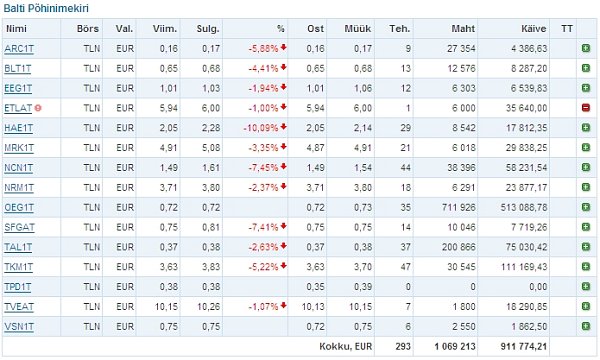Open the BLT1T stock link

18,69
